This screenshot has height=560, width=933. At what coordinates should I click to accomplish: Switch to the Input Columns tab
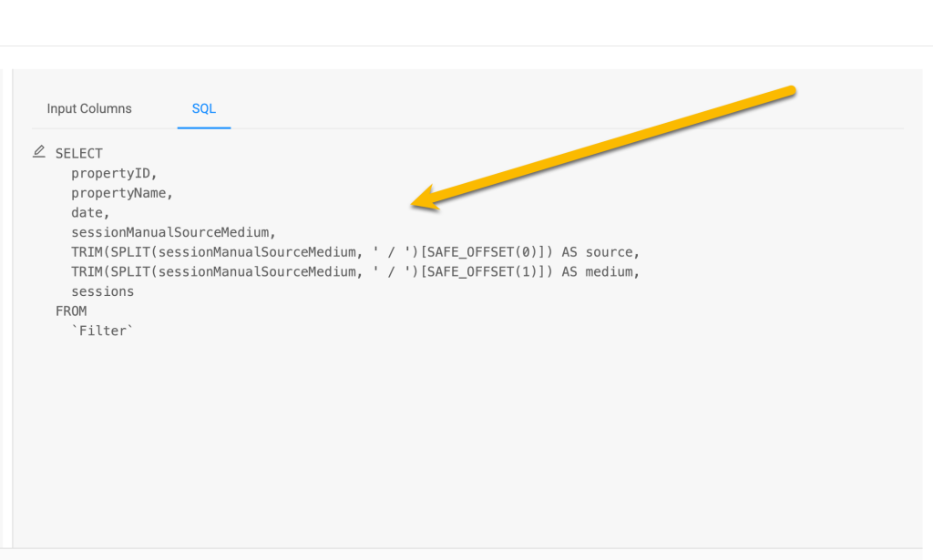89,108
